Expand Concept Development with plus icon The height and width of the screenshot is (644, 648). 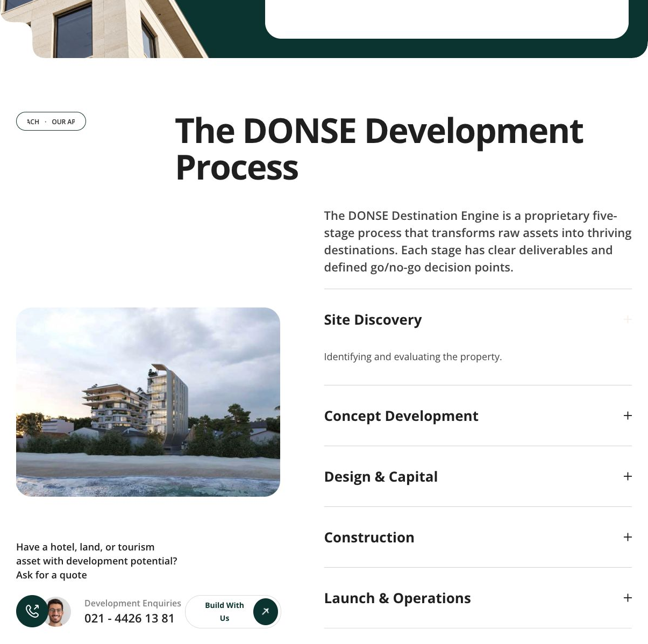628,416
